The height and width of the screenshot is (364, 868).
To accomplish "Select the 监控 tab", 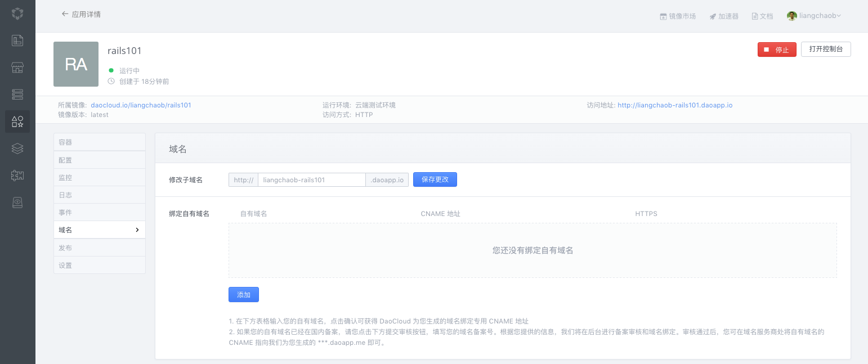I will [100, 177].
